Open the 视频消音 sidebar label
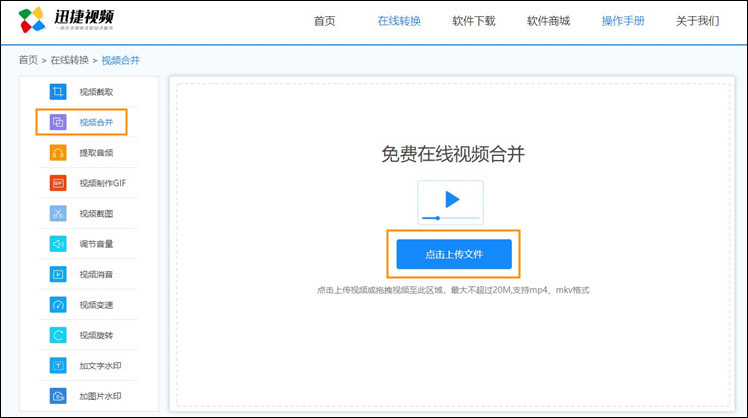The image size is (748, 418). pos(96,274)
